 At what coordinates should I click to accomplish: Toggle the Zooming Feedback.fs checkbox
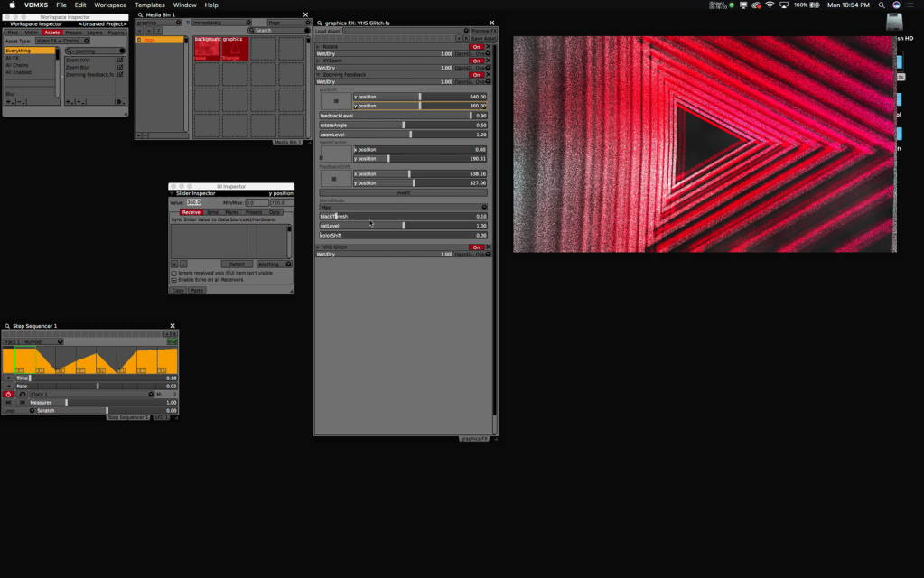pos(120,75)
